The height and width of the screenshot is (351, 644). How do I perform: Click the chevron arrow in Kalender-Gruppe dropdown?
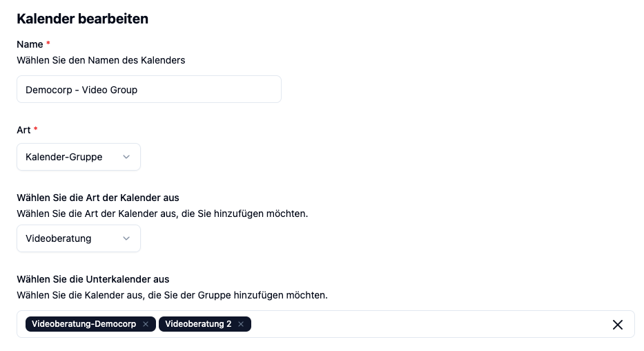point(126,157)
